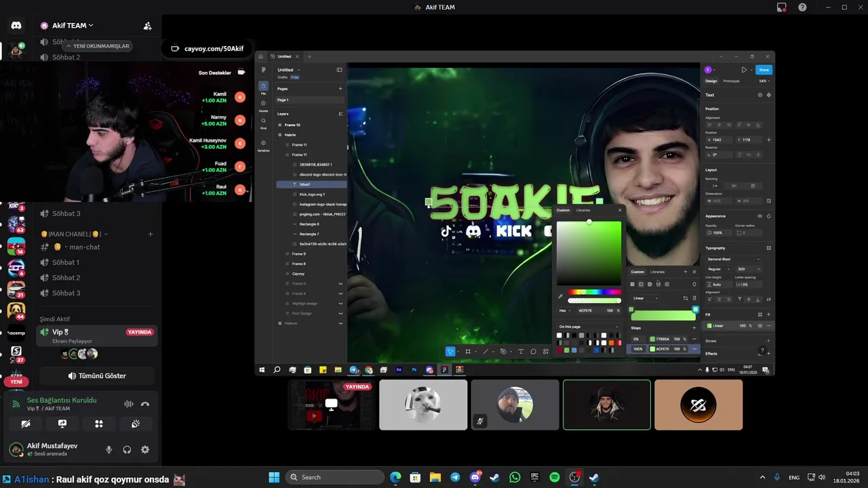Jump to YENİ OKUNMAMIŞLAR unread messages
This screenshot has width=868, height=488.
click(97, 46)
